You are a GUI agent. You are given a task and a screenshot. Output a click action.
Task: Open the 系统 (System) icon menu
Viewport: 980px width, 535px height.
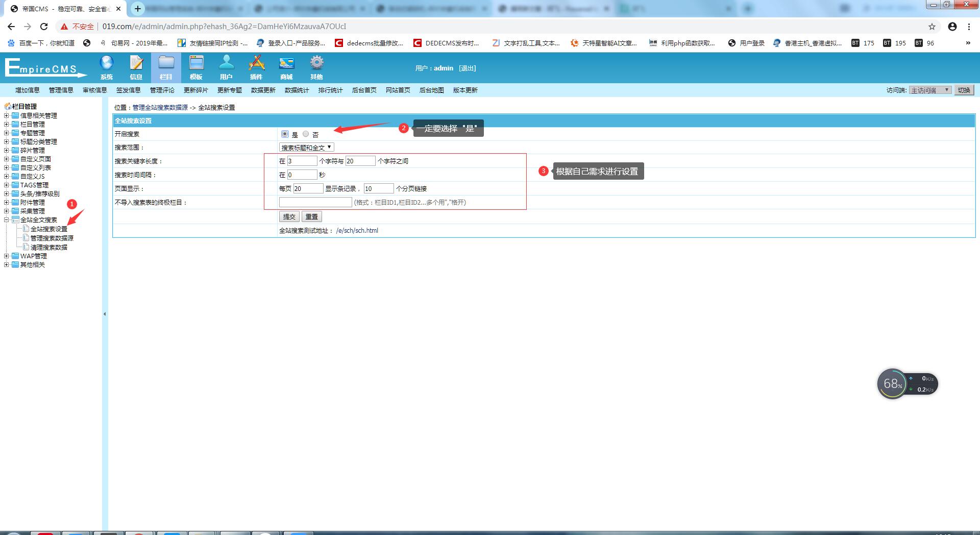[x=106, y=68]
